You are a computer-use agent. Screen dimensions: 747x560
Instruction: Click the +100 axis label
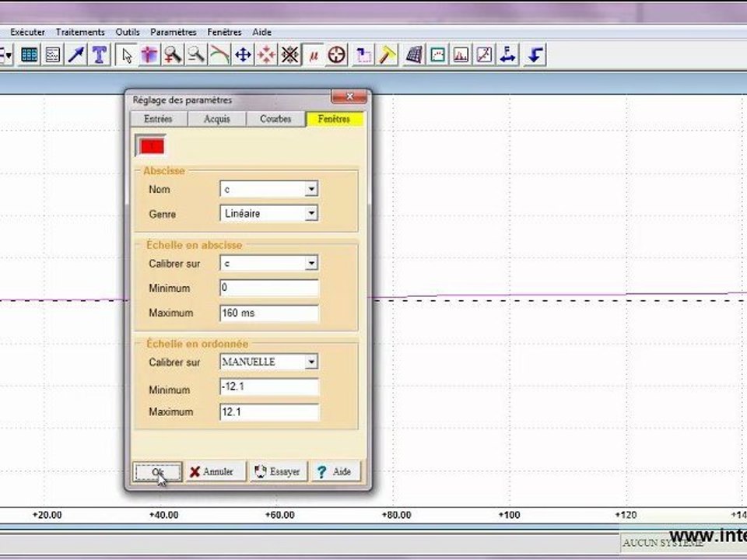pyautogui.click(x=509, y=515)
